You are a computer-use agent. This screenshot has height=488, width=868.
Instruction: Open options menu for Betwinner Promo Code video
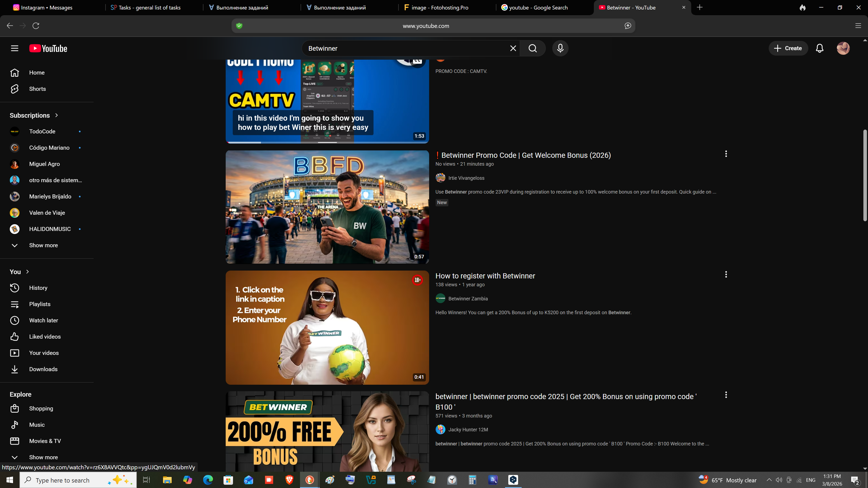pyautogui.click(x=726, y=154)
